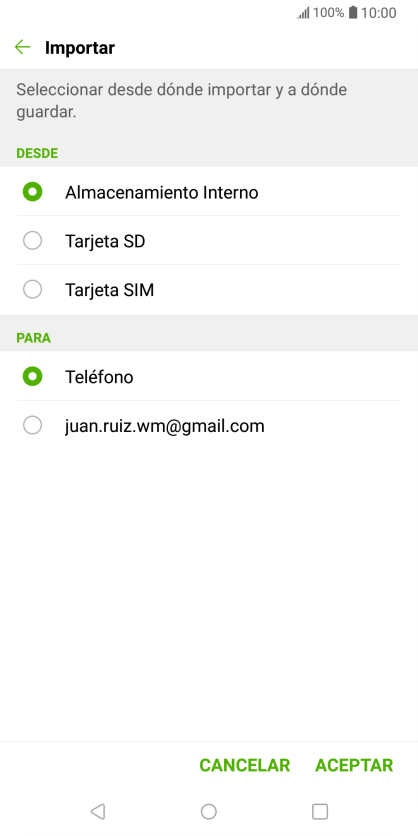This screenshot has width=418, height=836.
Task: Tap the Android back navigation triangle
Action: click(x=98, y=811)
